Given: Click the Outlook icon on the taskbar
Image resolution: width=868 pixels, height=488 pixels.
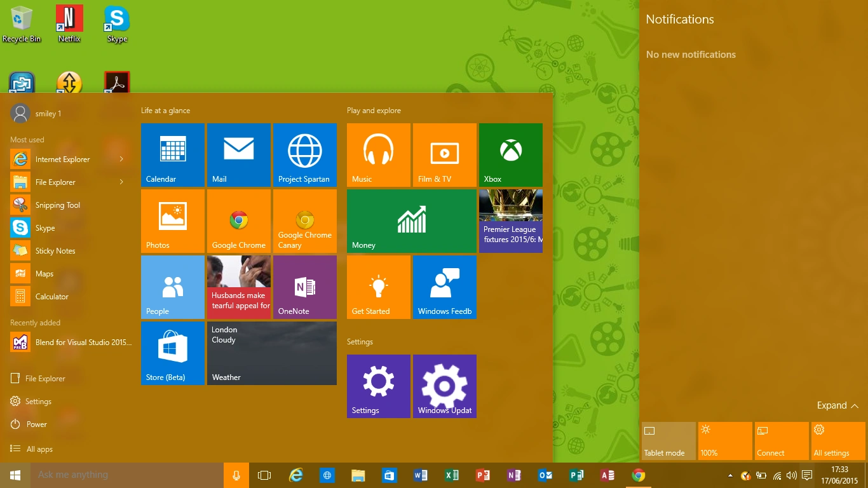Looking at the screenshot, I should (x=545, y=475).
